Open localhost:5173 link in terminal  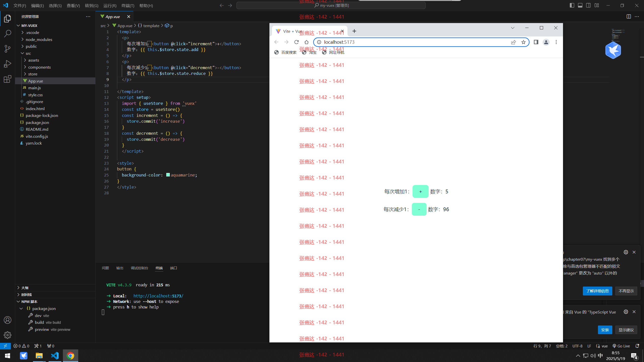158,296
